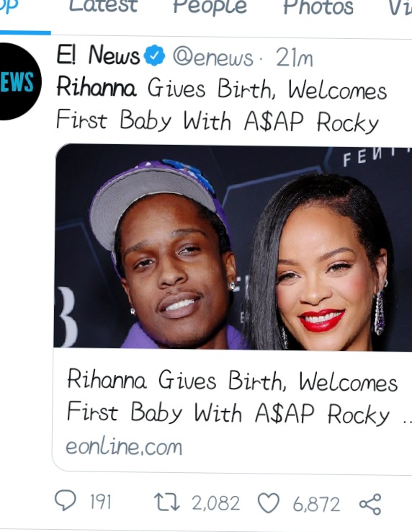
Task: Open the tweet text about A$AP Rocky
Action: click(221, 105)
